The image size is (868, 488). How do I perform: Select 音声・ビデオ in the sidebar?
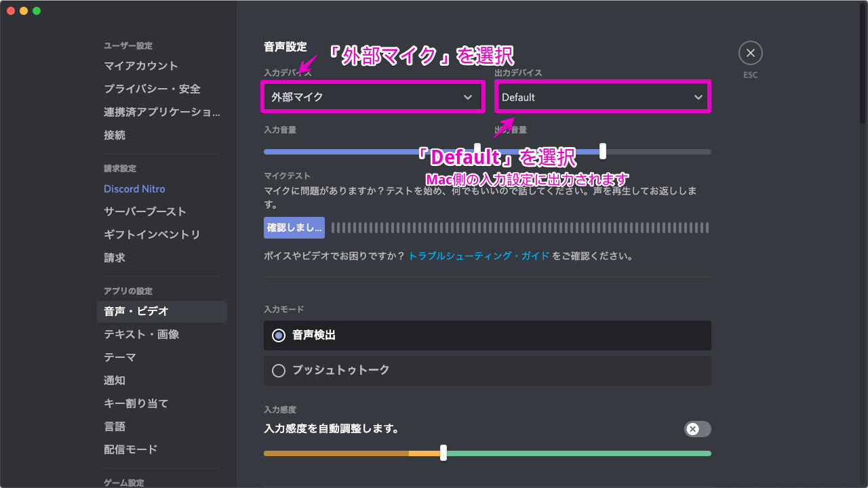tap(161, 311)
